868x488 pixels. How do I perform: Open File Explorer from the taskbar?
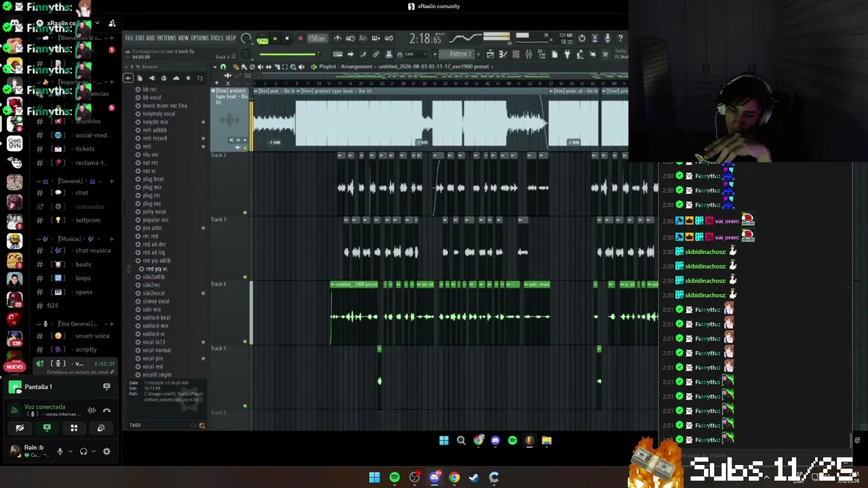point(547,441)
